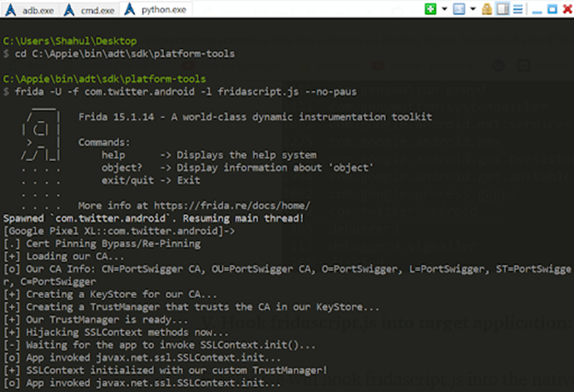Expand the arrow beside the blue console icon
Screen dimensions: 574x392
point(473,9)
